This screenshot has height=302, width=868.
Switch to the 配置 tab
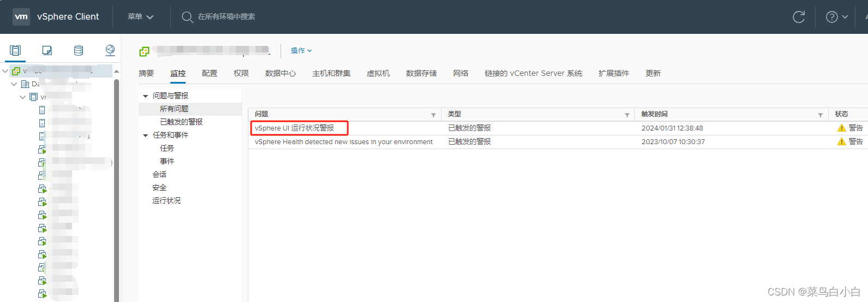pyautogui.click(x=210, y=73)
